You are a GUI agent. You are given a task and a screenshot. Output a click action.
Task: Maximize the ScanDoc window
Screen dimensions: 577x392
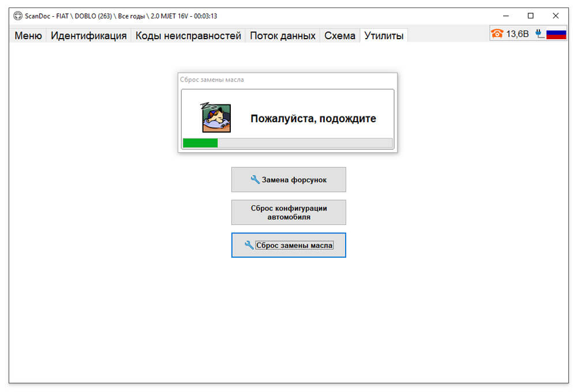[x=530, y=16]
